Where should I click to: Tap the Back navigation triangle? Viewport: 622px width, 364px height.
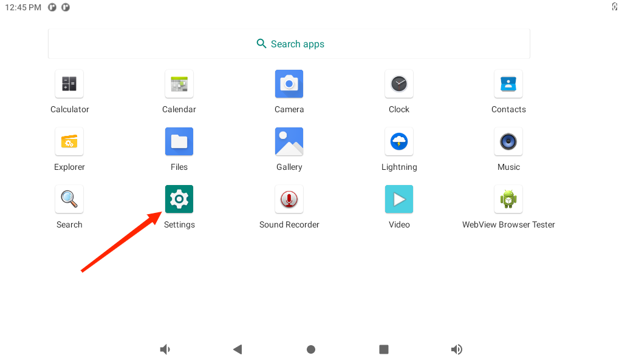(x=238, y=349)
